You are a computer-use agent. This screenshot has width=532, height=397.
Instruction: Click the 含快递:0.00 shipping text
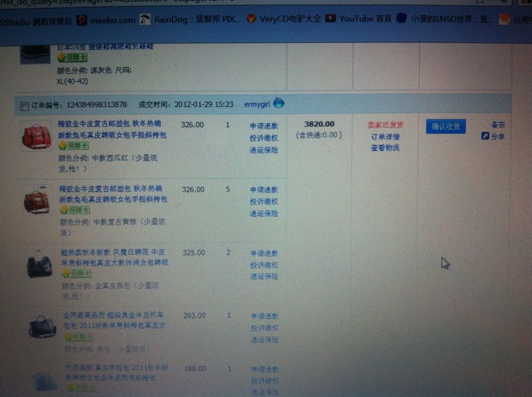[x=319, y=135]
